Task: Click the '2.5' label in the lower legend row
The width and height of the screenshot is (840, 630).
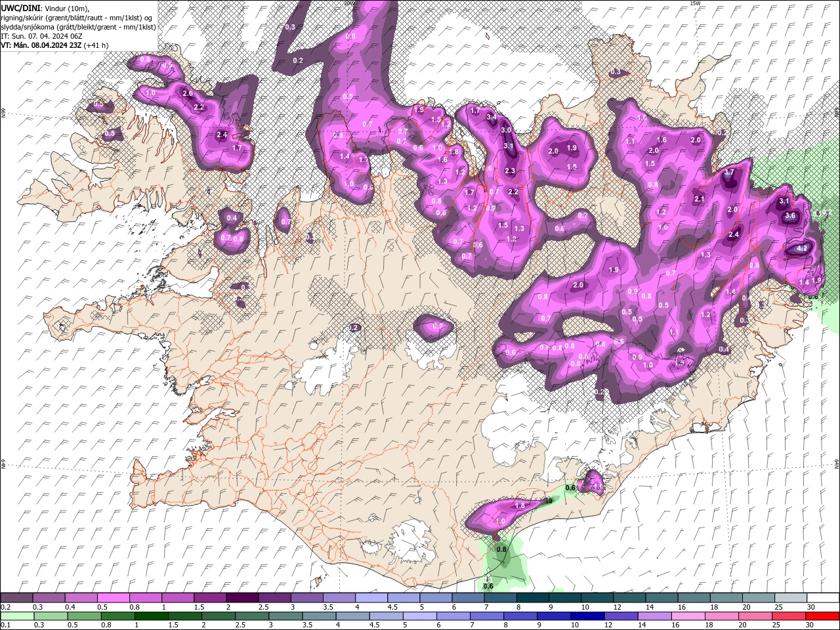Action: [x=240, y=625]
